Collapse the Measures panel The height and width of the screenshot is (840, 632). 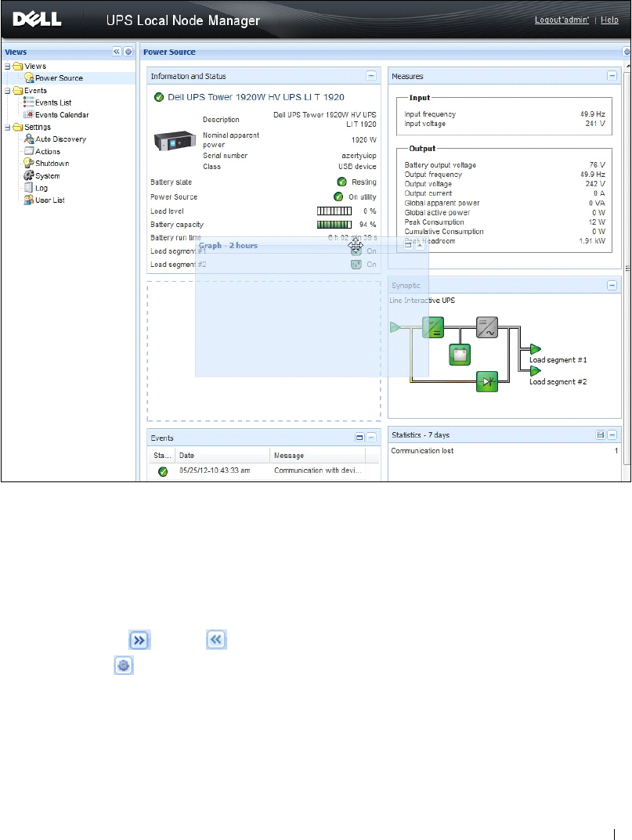click(x=612, y=76)
